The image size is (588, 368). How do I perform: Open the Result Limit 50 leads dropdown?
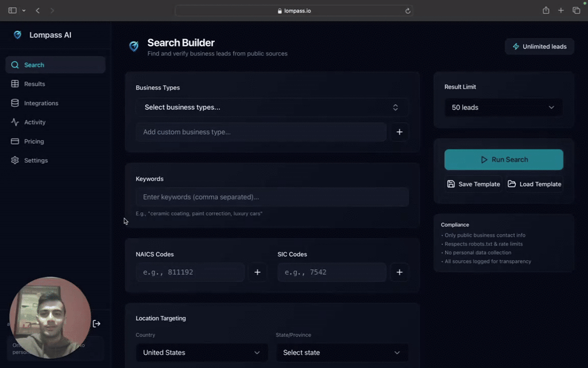503,108
